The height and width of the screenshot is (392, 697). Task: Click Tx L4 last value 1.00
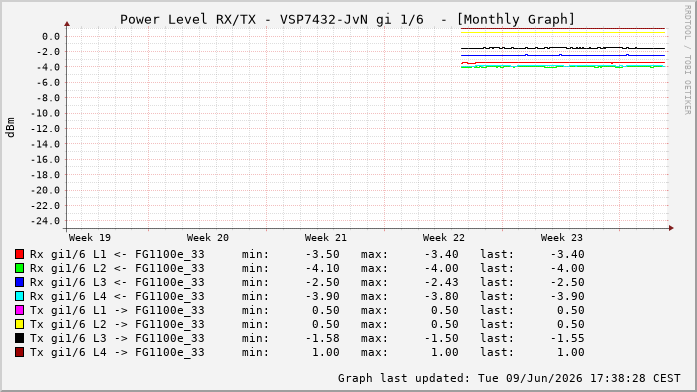click(571, 352)
